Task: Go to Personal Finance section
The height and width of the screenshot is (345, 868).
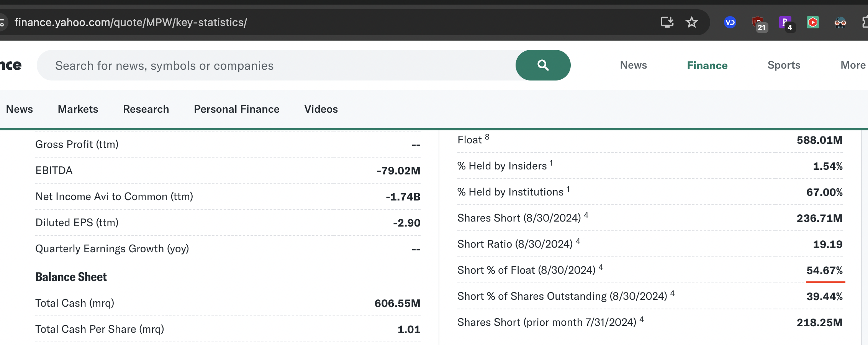Action: tap(237, 109)
